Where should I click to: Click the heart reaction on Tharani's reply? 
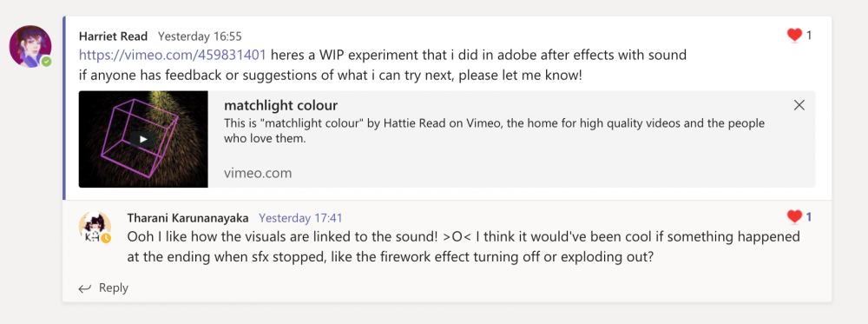point(794,217)
